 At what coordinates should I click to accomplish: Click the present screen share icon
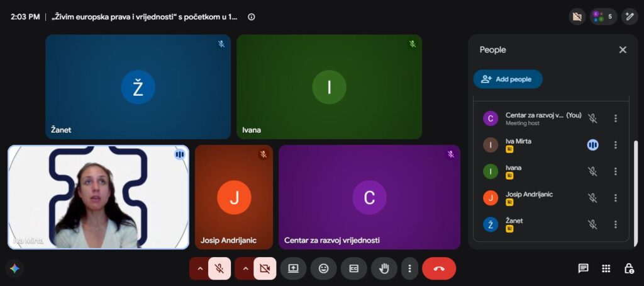coord(293,269)
